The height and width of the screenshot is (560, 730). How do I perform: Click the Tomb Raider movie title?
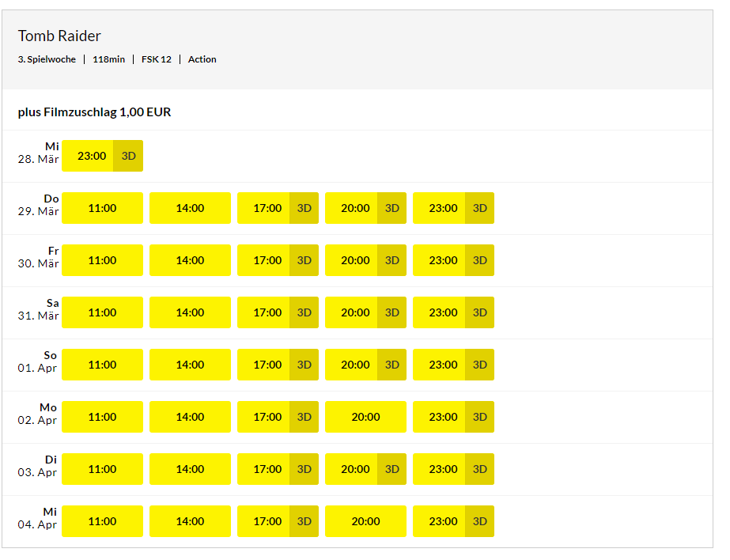[x=59, y=36]
